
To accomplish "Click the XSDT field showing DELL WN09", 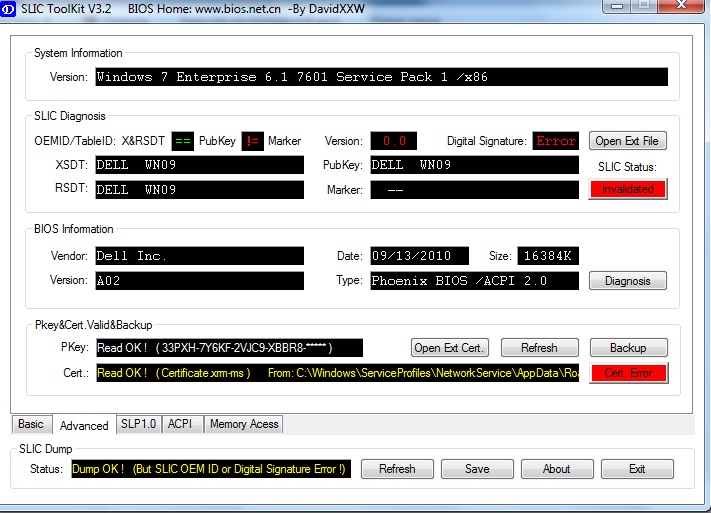I will (200, 165).
